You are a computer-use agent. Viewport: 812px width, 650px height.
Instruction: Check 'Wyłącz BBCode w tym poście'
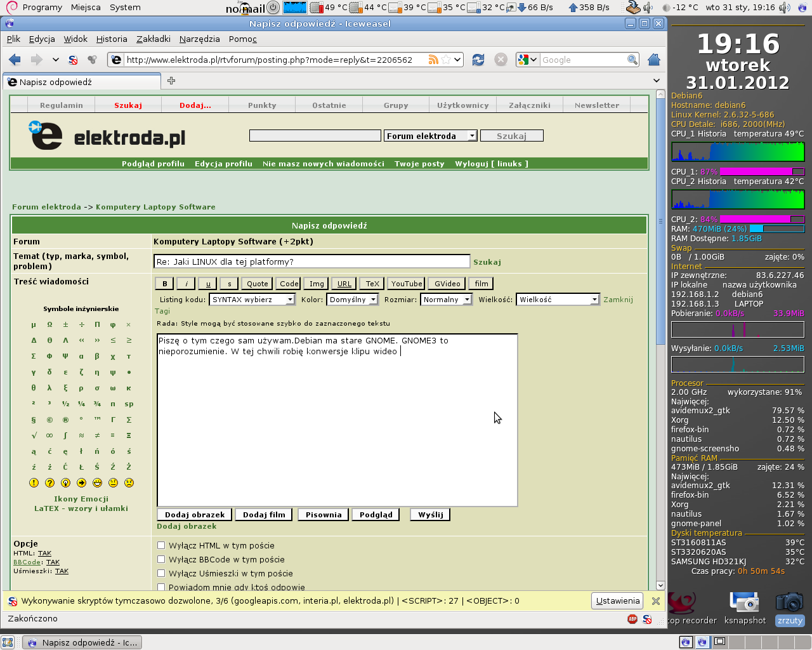tap(161, 559)
